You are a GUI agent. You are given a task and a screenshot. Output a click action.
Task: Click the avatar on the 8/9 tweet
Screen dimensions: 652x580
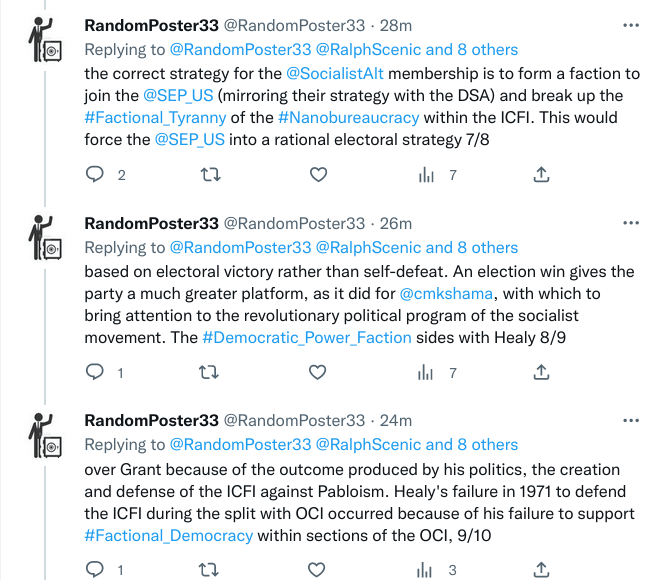(x=44, y=239)
